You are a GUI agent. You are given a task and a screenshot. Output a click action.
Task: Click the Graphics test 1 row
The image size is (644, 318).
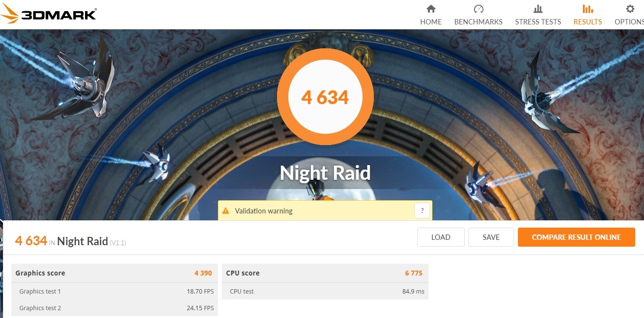point(114,291)
